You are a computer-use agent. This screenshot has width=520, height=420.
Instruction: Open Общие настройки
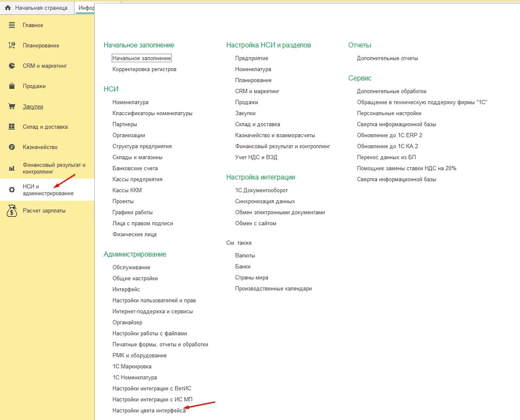point(135,279)
